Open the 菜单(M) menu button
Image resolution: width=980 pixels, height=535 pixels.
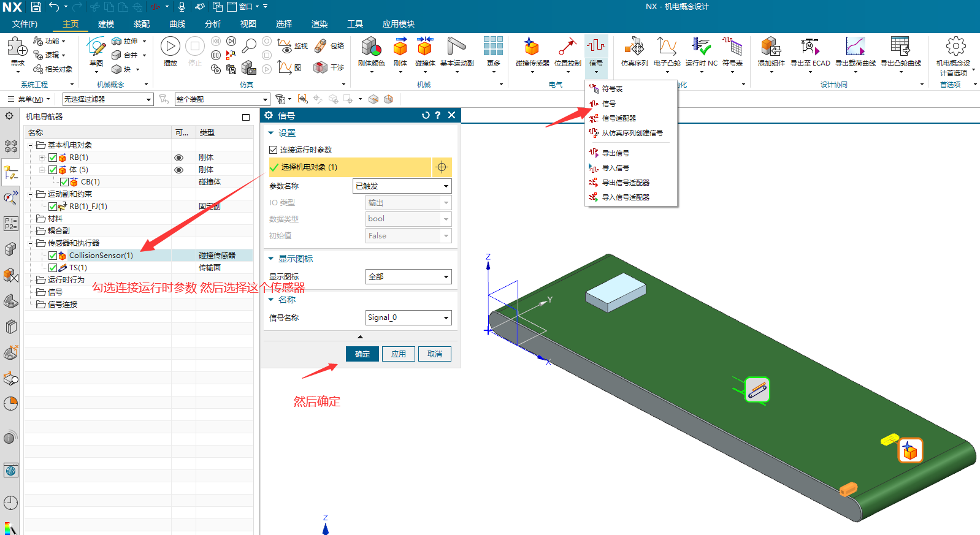pyautogui.click(x=29, y=99)
